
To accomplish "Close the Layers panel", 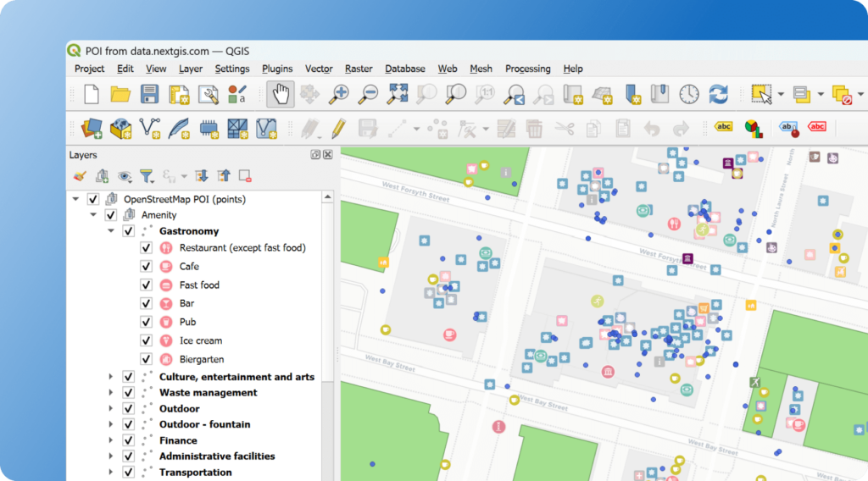I will click(328, 155).
